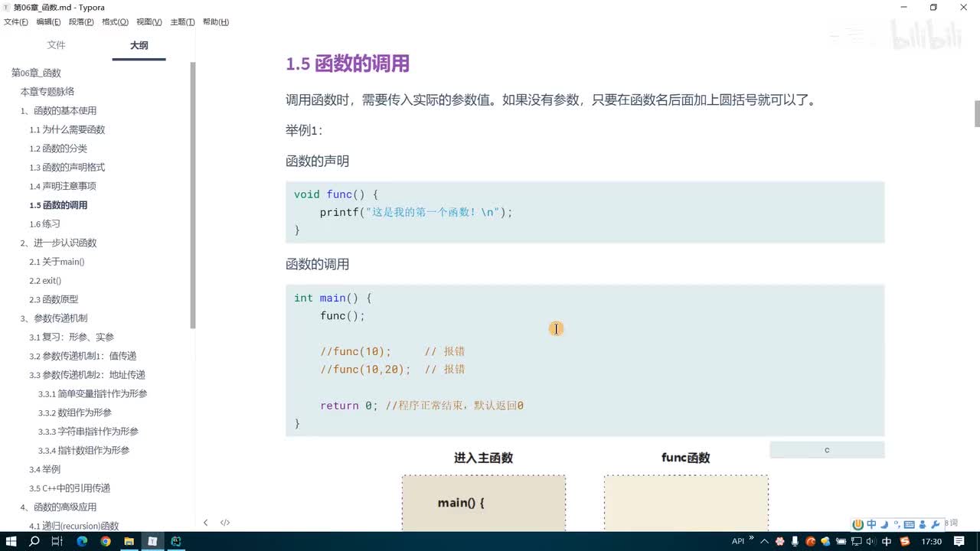Open outline entry 3.4 举例

point(44,469)
